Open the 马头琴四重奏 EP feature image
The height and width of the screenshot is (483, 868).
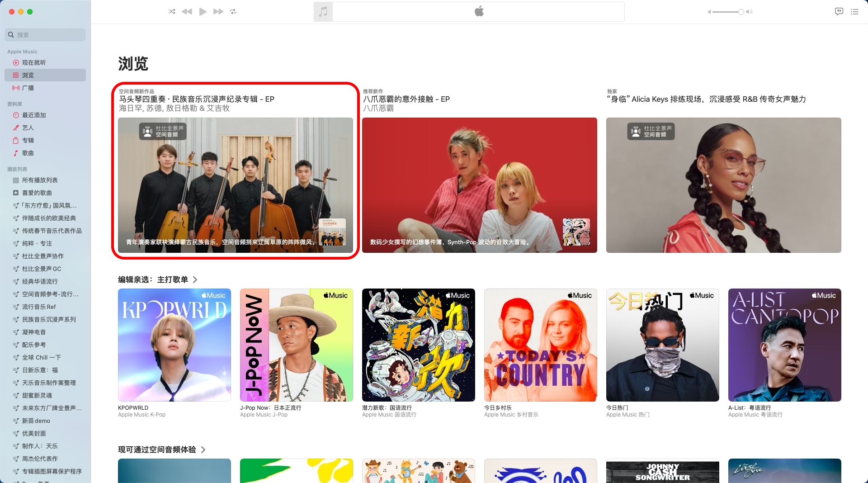tap(236, 185)
